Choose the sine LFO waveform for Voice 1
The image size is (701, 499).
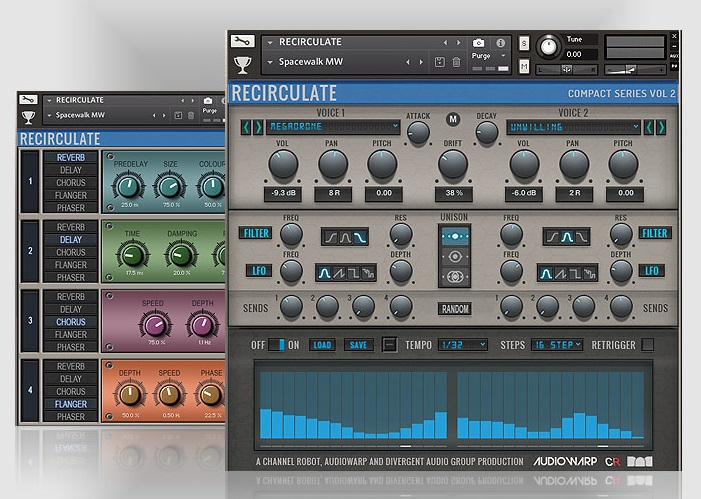click(324, 273)
